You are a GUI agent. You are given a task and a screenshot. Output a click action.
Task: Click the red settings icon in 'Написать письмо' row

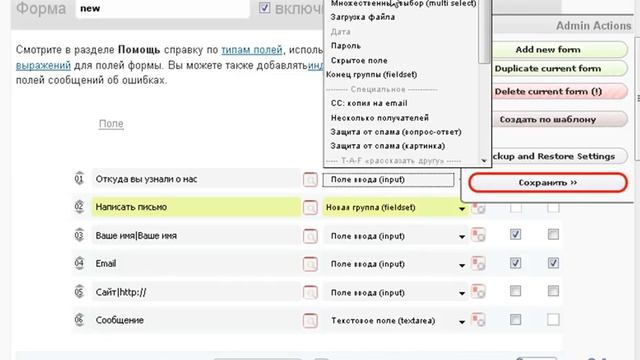point(478,208)
